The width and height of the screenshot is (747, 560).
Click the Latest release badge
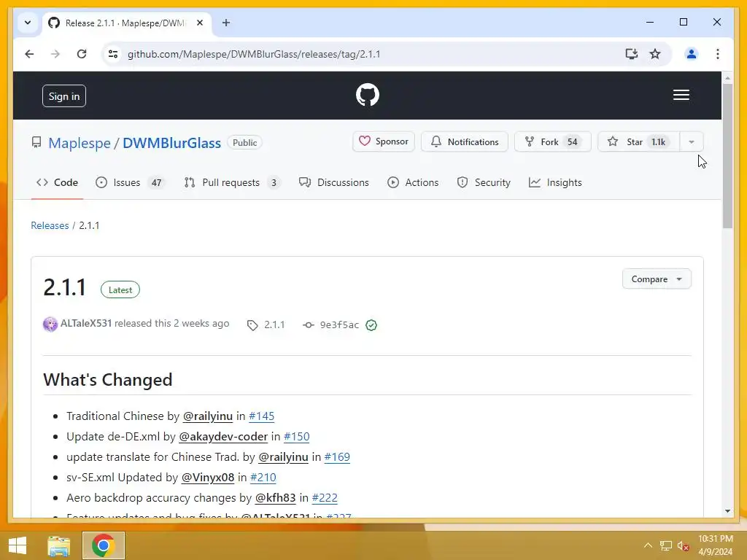tap(120, 289)
